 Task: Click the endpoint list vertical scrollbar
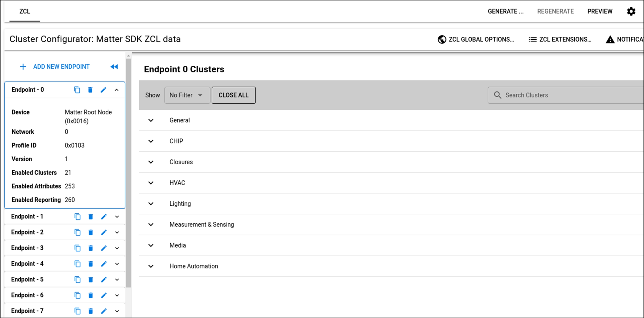pyautogui.click(x=129, y=173)
